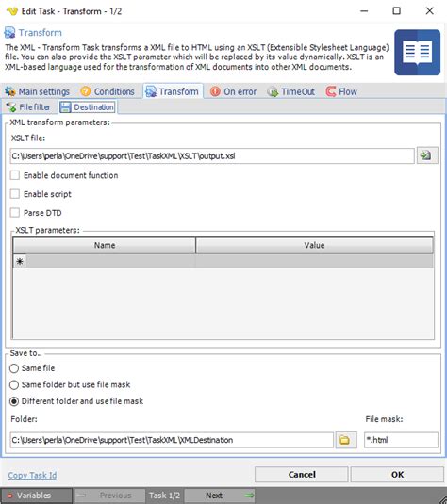Choose Same folder but use file mask
The height and width of the screenshot is (504, 447).
pos(14,384)
